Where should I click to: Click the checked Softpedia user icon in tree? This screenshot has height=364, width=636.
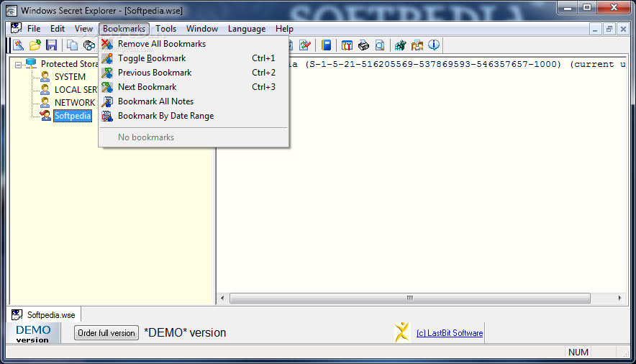pyautogui.click(x=45, y=116)
